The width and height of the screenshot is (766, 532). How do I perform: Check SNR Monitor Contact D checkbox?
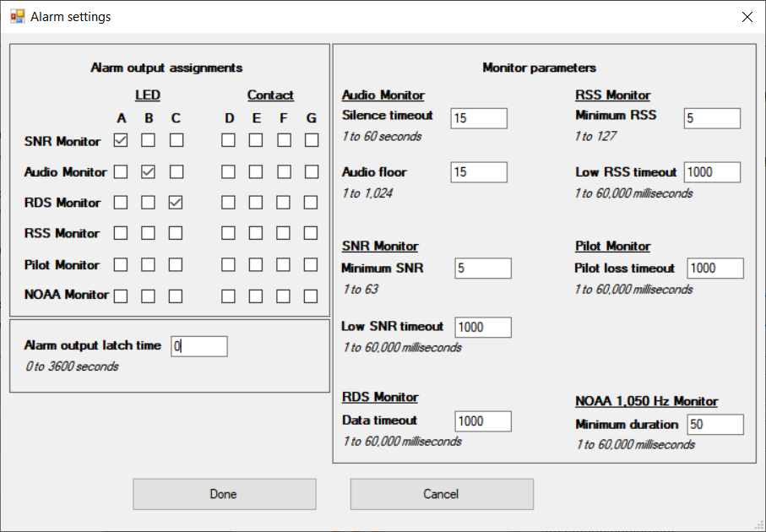[x=228, y=140]
